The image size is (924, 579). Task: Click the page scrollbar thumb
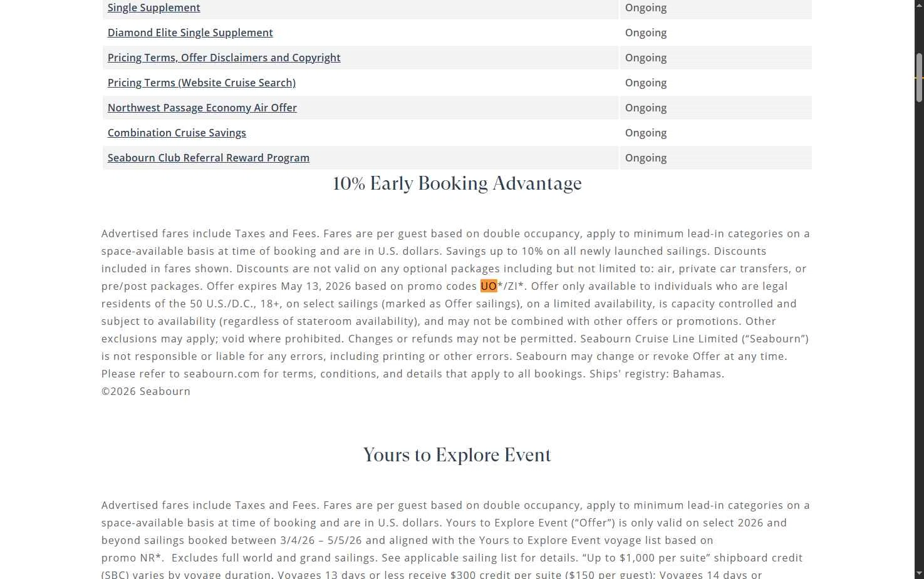pos(920,78)
